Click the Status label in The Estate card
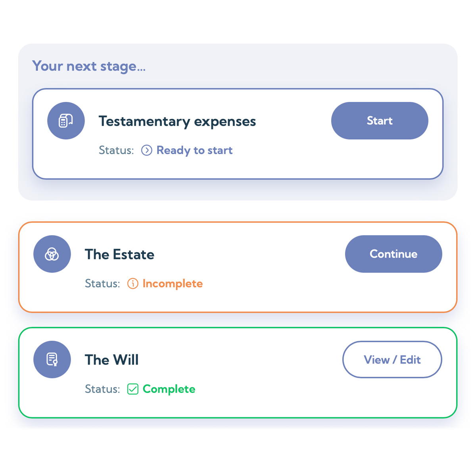 102,284
